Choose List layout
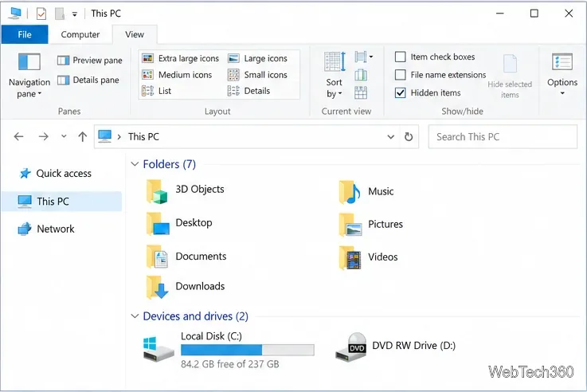Image resolution: width=587 pixels, height=392 pixels. pyautogui.click(x=156, y=91)
